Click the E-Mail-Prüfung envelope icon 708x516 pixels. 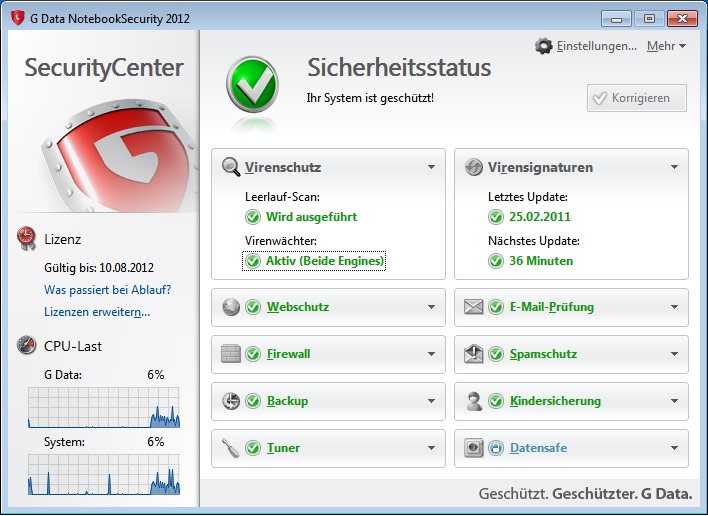coord(474,307)
